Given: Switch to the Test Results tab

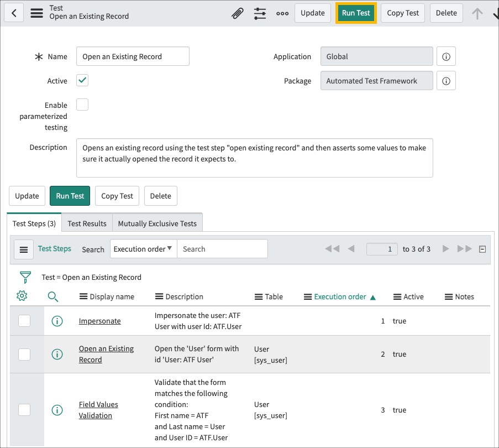Looking at the screenshot, I should point(87,223).
